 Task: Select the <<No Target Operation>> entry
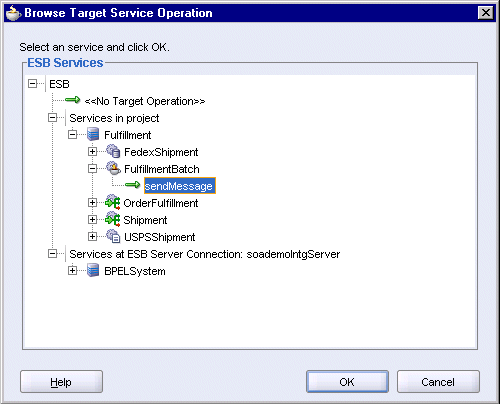point(145,101)
